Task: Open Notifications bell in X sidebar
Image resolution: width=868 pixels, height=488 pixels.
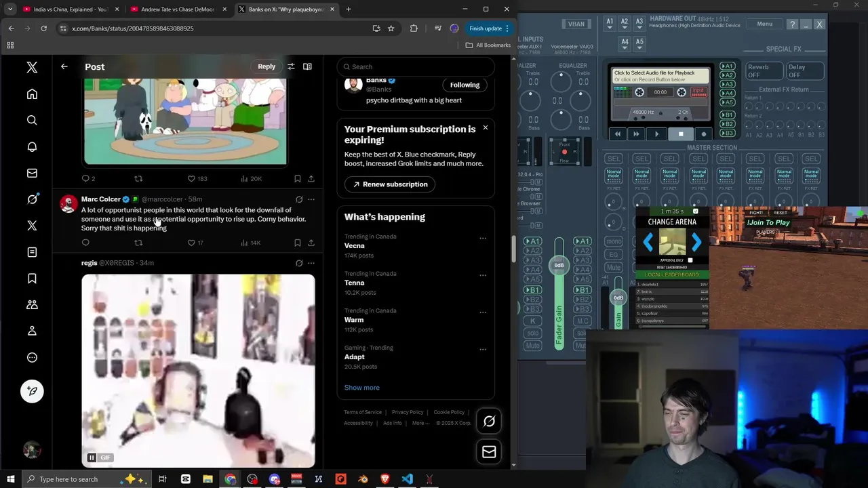Action: click(x=32, y=146)
